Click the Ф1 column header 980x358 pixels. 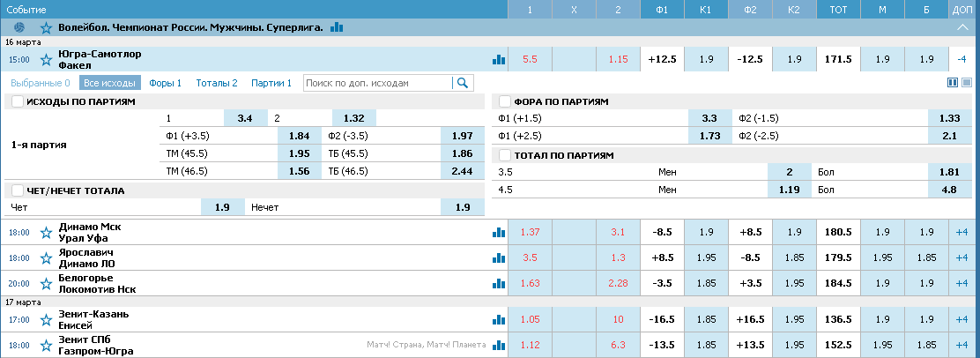click(662, 10)
